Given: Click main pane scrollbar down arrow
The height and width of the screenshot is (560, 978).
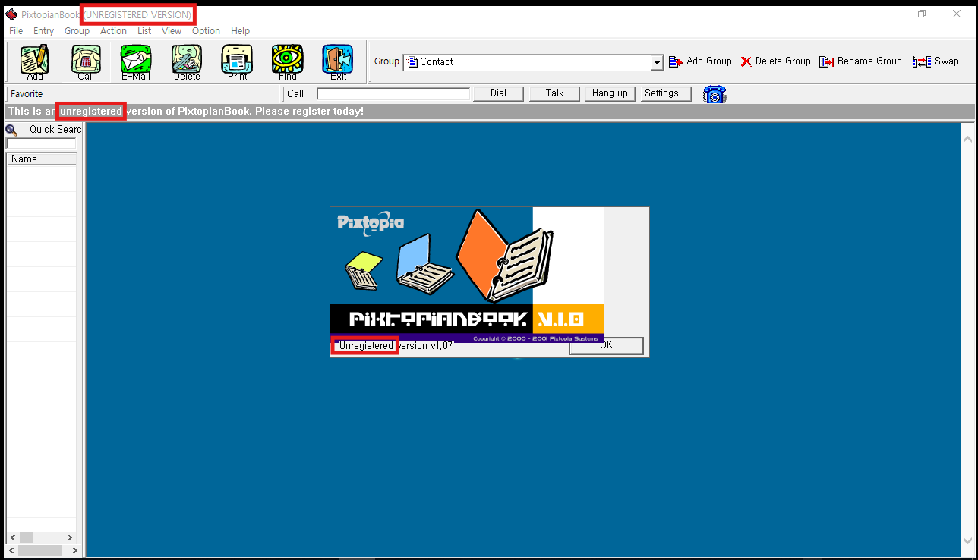Looking at the screenshot, I should 967,541.
